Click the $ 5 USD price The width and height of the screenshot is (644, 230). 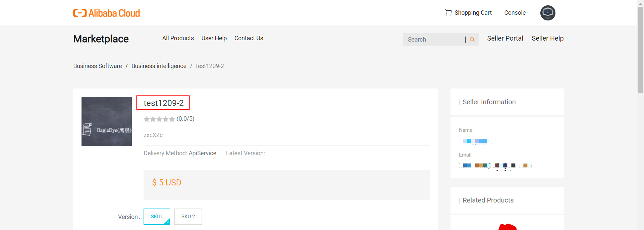[x=167, y=182]
